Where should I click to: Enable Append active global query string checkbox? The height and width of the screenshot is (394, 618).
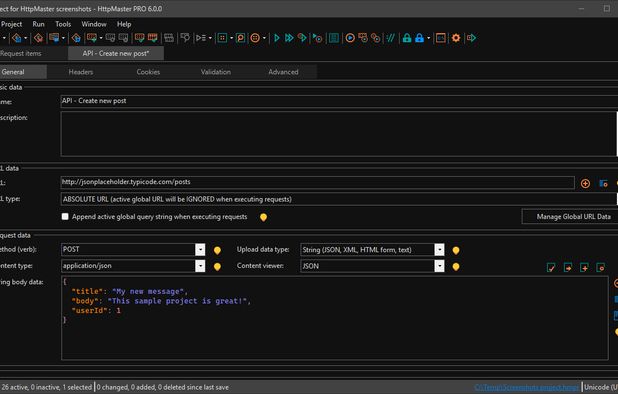coord(65,216)
